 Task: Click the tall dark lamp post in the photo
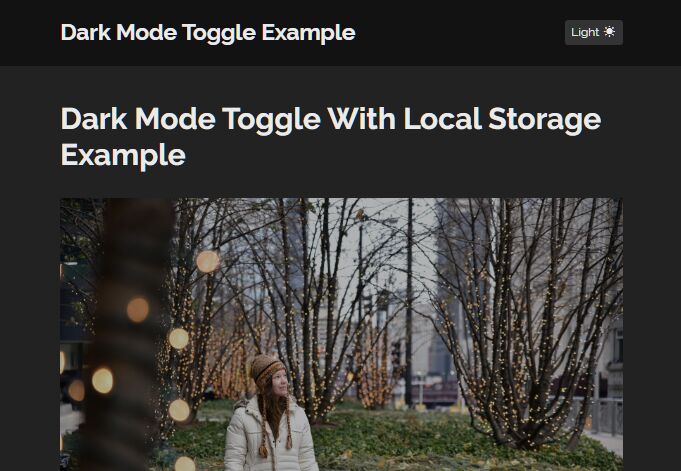(x=409, y=303)
